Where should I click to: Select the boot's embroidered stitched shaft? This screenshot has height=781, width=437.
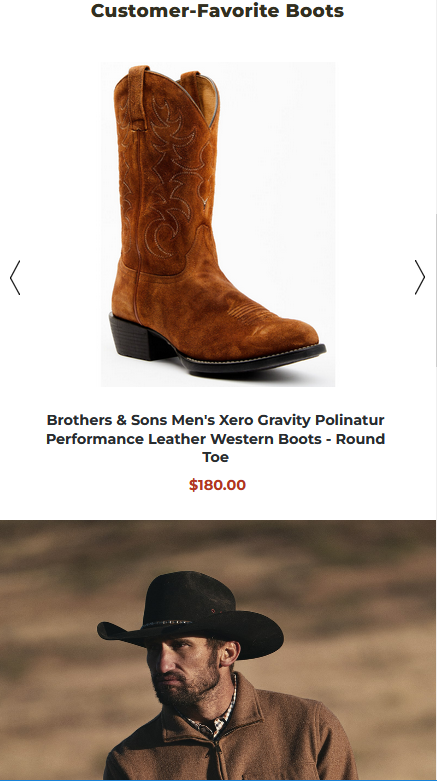coord(167,169)
